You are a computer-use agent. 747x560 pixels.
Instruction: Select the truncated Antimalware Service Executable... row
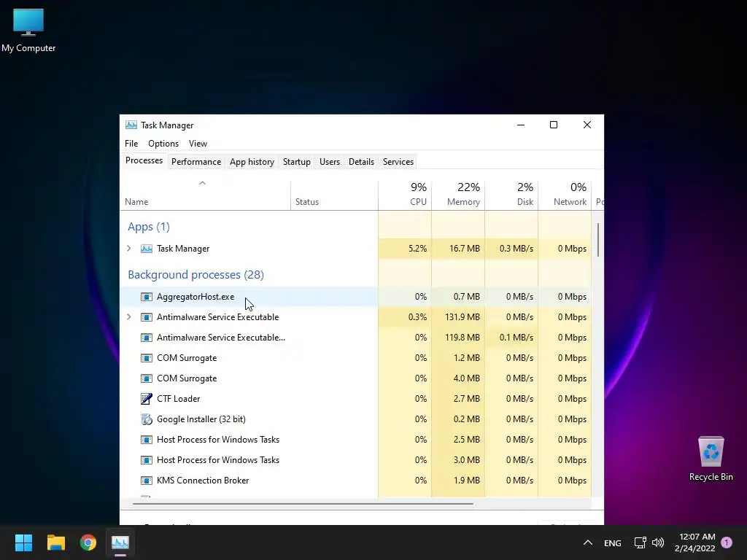355,338
